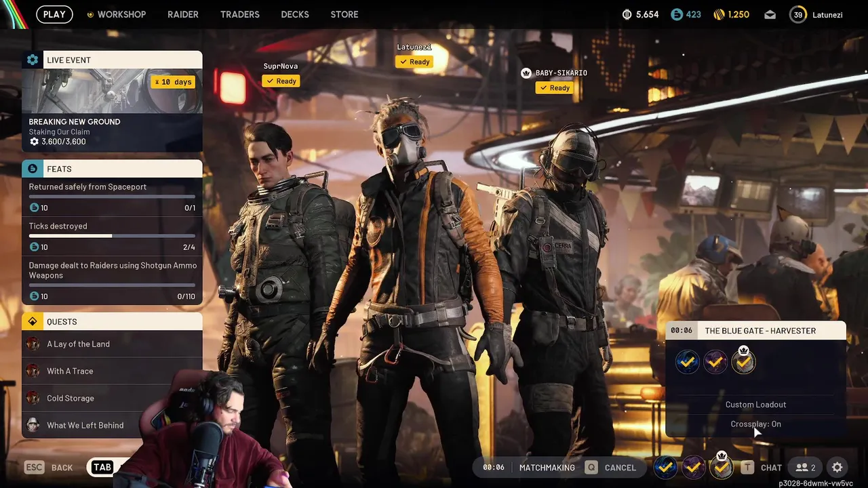This screenshot has width=868, height=488.
Task: Click the 10 days timer badge
Action: coord(173,82)
